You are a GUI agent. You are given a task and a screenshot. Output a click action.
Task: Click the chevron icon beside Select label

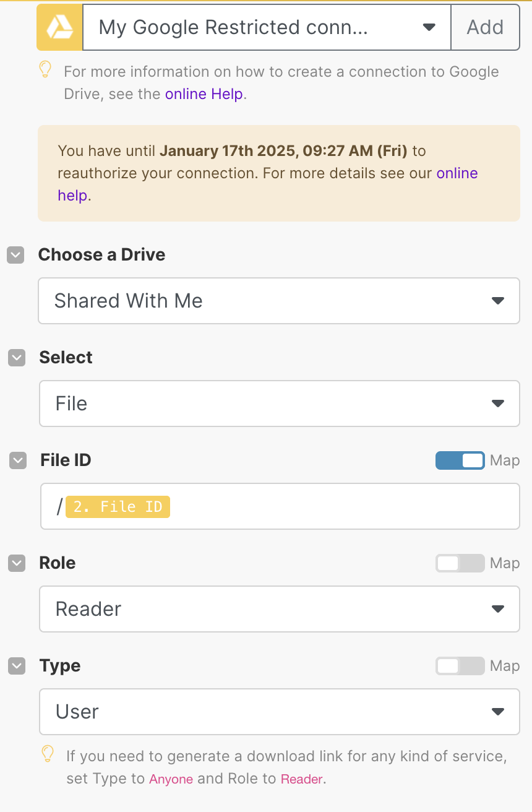(x=17, y=358)
